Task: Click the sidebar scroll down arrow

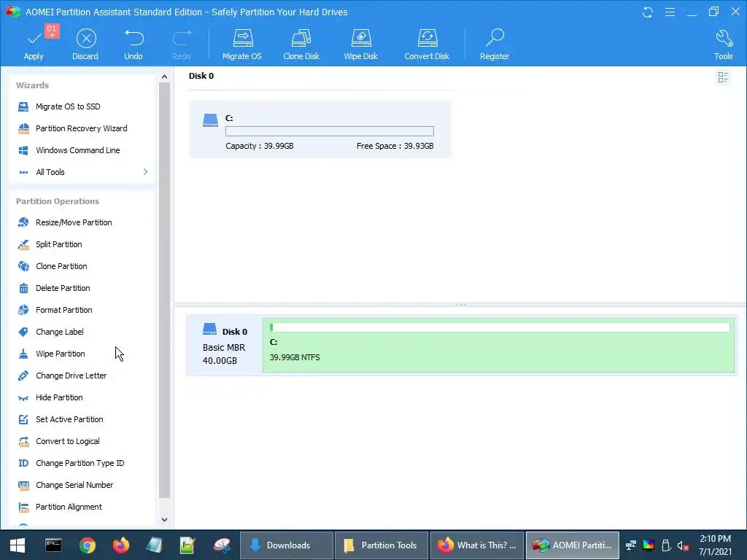Action: pyautogui.click(x=164, y=519)
